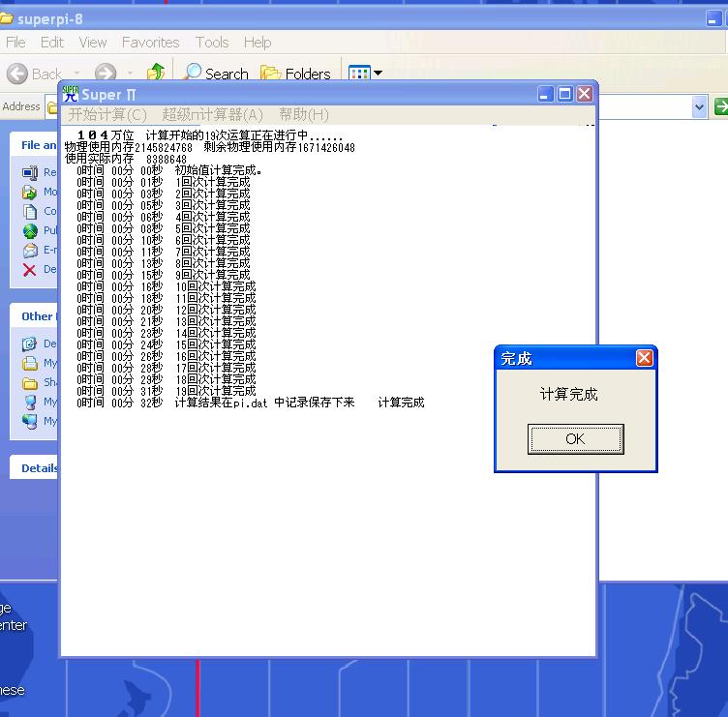Click the green Go arrow button
The image size is (728, 717).
720,106
